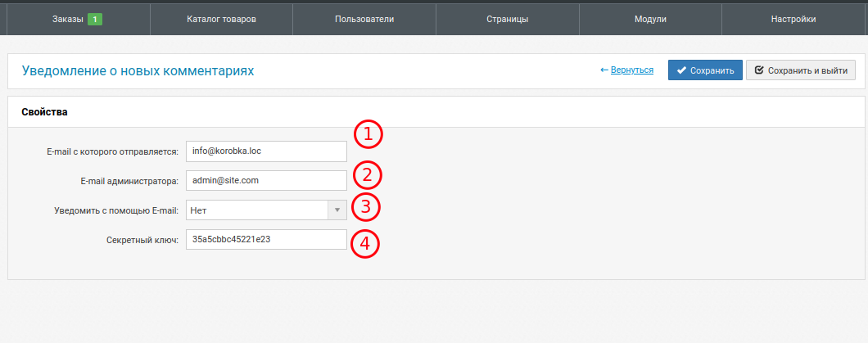Viewport: 868px width, 343px height.
Task: Click the Уведомить с помощью E-mail label
Action: (x=117, y=210)
